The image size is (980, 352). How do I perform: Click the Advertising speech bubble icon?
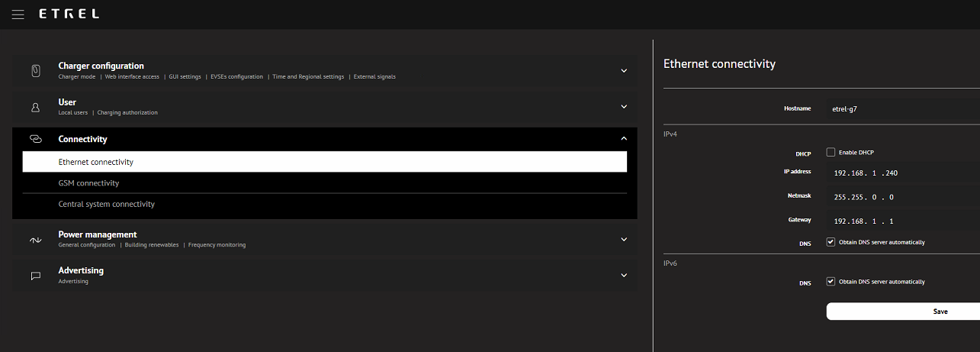coord(35,276)
